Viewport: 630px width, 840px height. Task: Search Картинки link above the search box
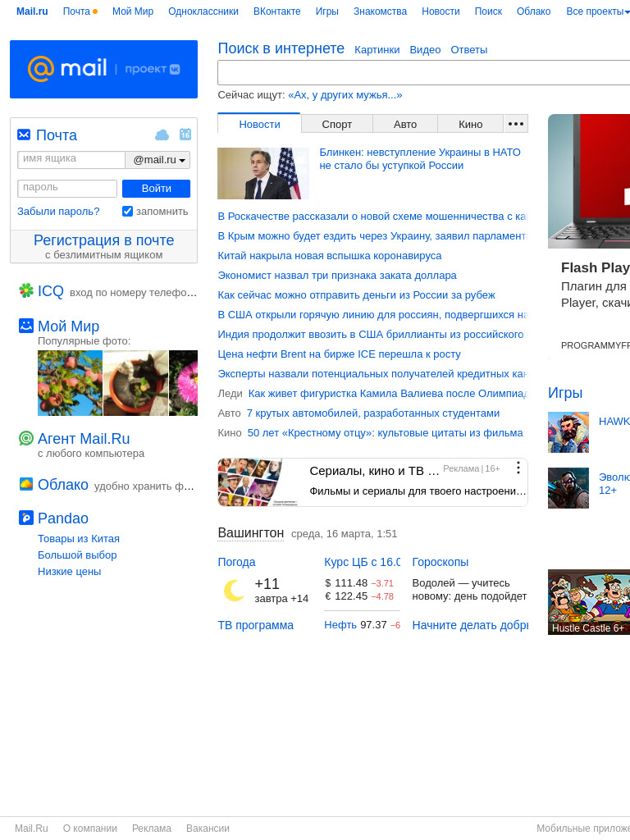point(377,50)
